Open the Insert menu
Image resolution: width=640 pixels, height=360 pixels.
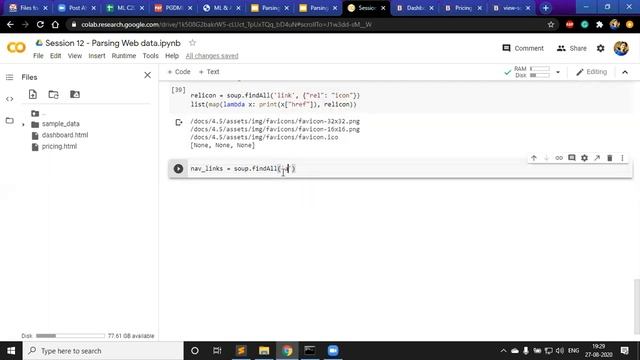pos(97,56)
